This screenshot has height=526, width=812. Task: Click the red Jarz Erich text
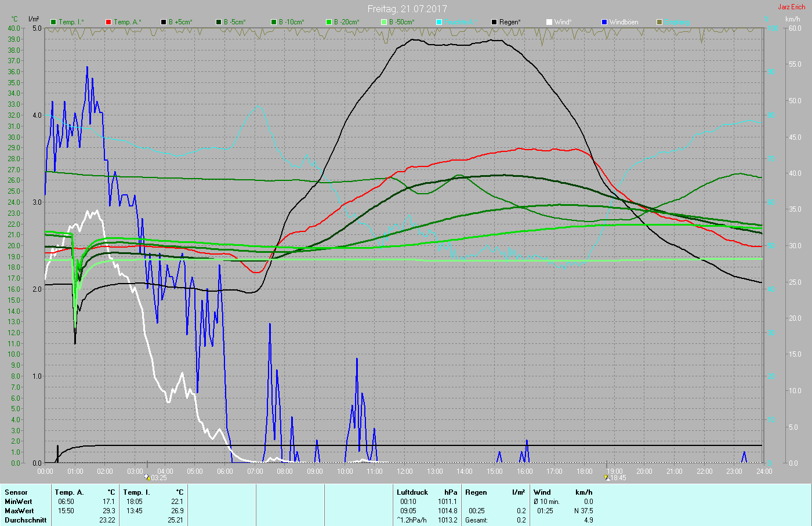pos(791,7)
